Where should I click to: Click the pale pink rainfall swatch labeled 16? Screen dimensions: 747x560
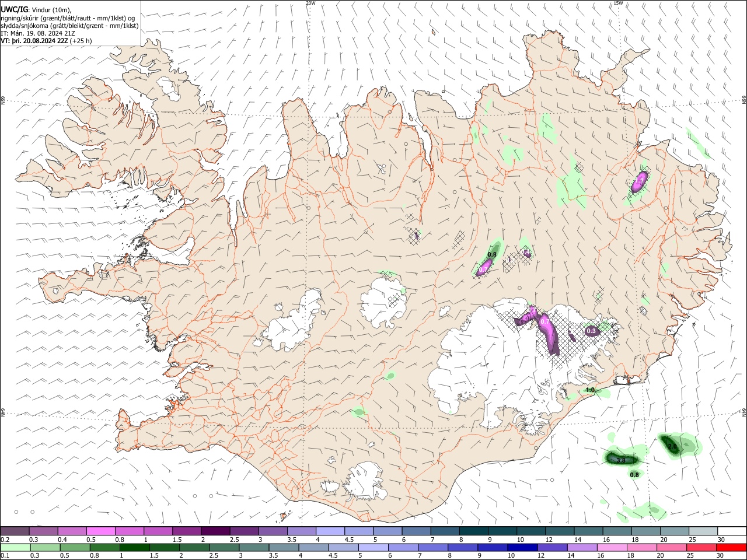(x=612, y=547)
